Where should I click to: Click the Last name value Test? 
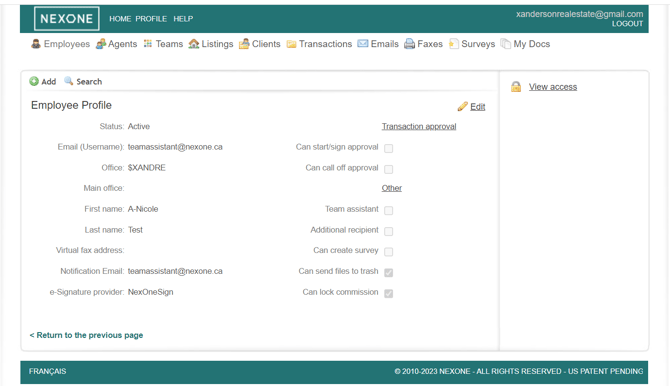[135, 230]
